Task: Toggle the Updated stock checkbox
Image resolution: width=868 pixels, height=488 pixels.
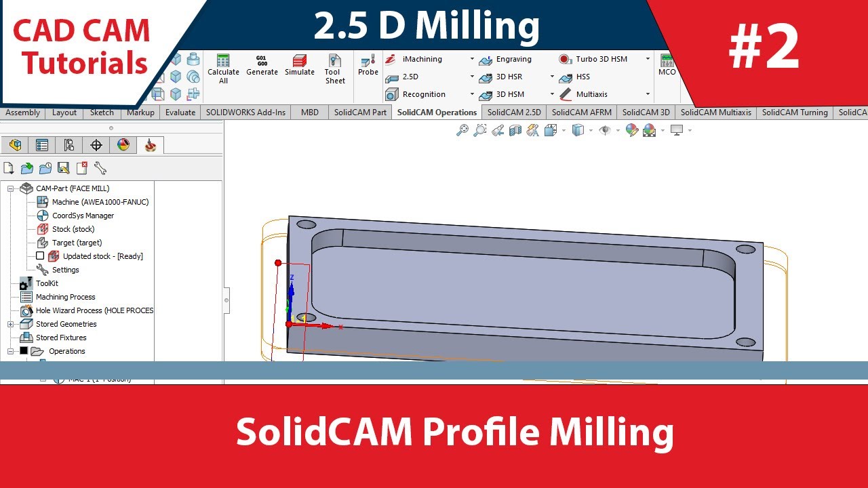Action: coord(40,256)
